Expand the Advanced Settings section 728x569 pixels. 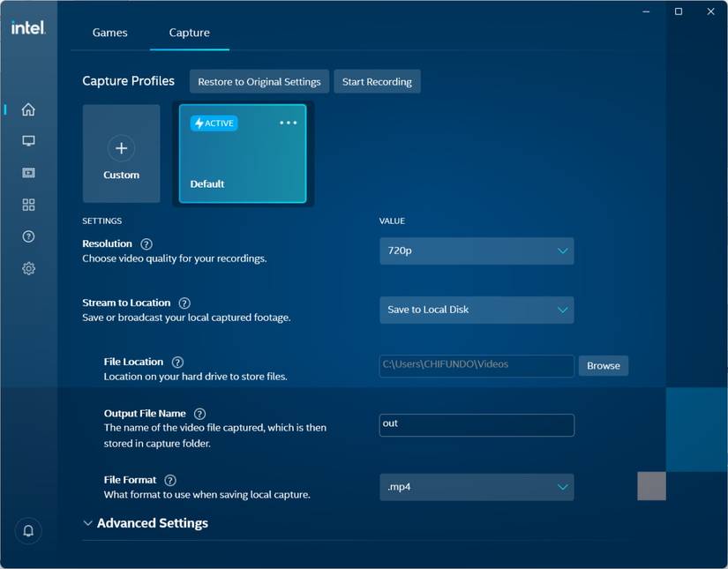[145, 522]
